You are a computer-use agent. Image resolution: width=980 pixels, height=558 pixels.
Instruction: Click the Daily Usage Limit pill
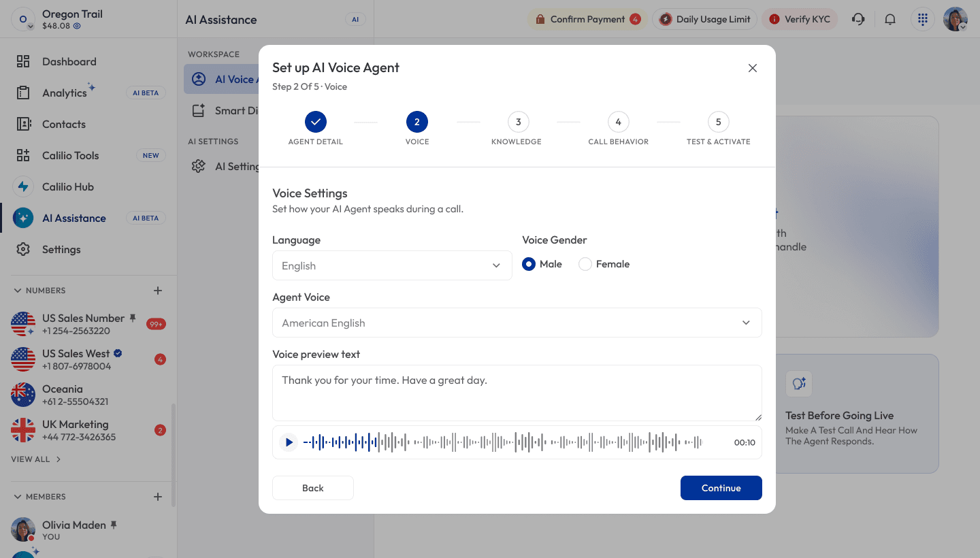click(704, 19)
